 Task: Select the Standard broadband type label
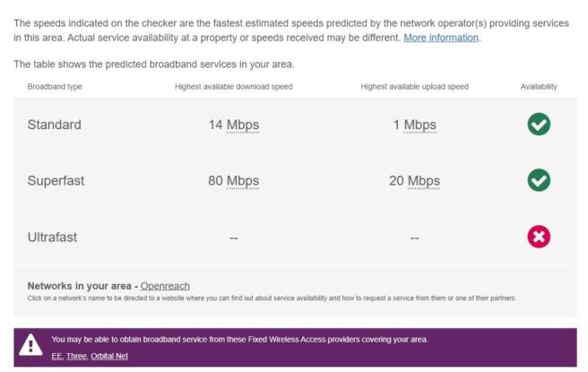point(54,125)
